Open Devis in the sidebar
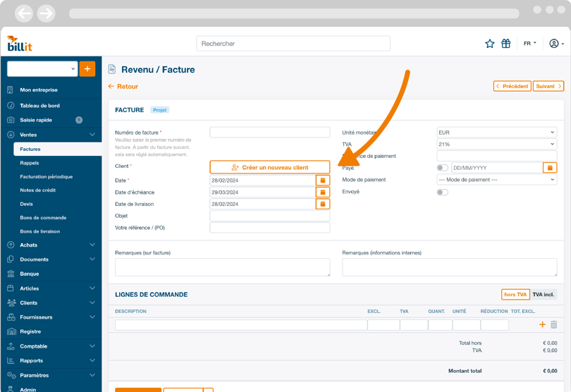571x392 pixels. pos(27,204)
